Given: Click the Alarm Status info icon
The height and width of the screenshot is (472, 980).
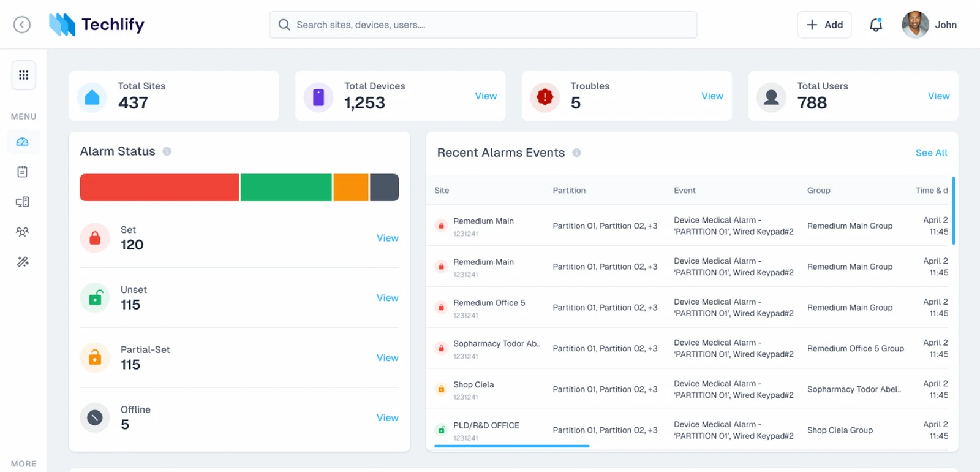Looking at the screenshot, I should pyautogui.click(x=167, y=151).
